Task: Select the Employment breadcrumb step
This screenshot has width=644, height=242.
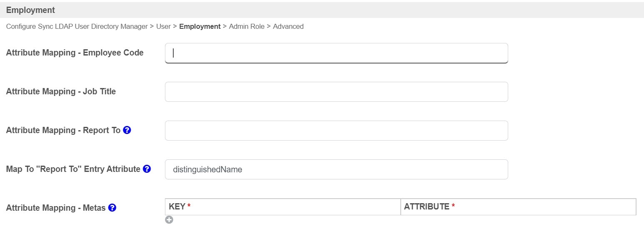Action: (x=200, y=26)
